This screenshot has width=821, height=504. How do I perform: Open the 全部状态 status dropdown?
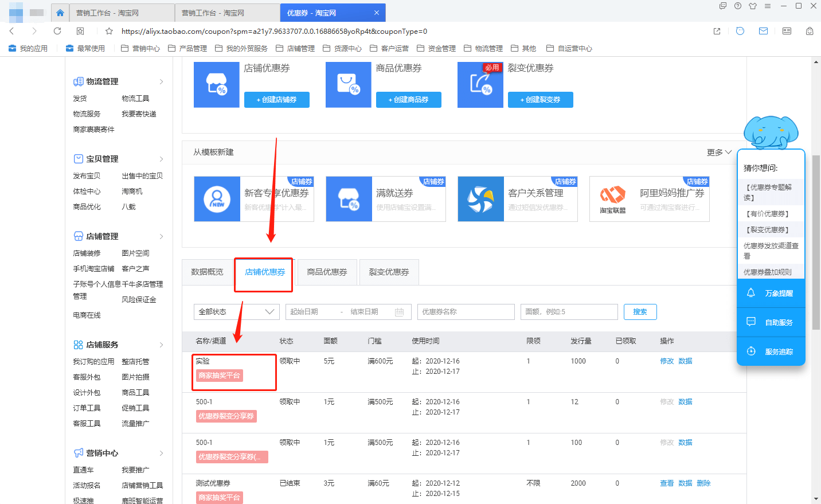237,312
